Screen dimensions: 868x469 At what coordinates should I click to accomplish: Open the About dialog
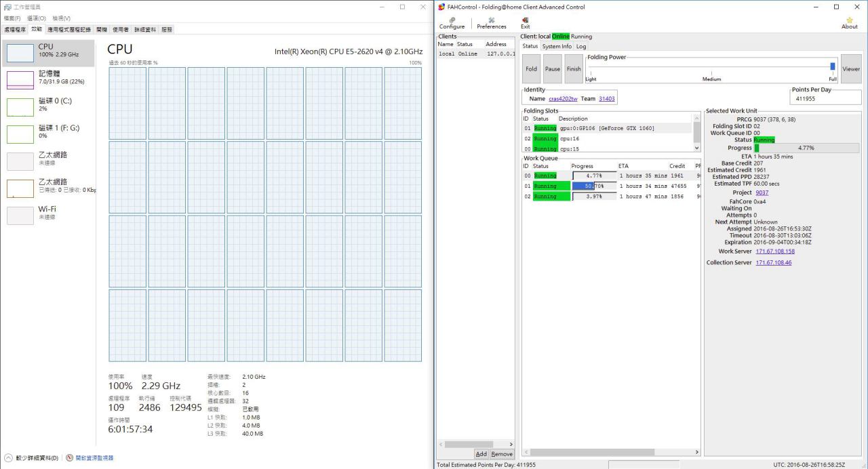(849, 22)
